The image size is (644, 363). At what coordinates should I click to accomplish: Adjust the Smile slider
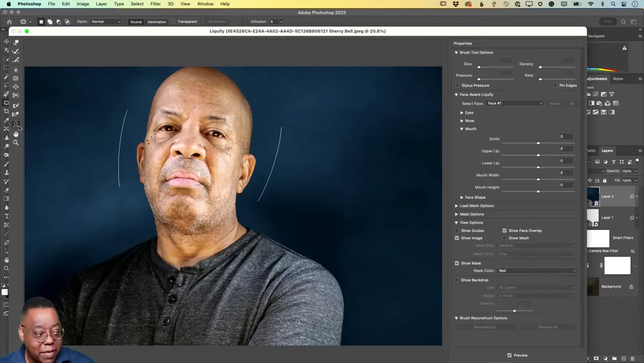click(538, 143)
